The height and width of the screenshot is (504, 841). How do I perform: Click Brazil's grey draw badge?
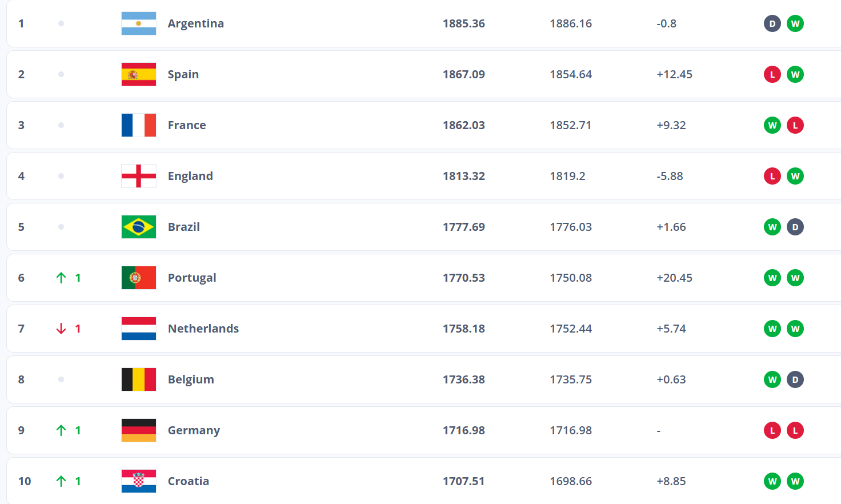[x=795, y=227]
